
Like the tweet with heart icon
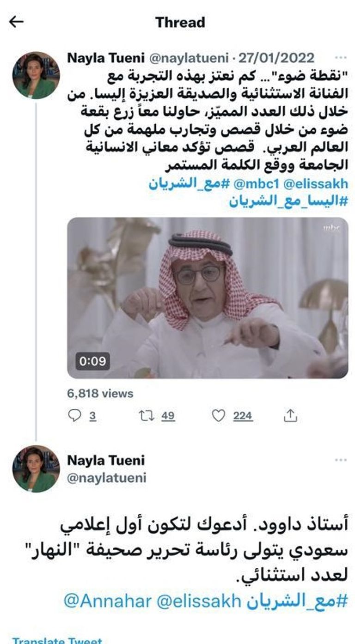(218, 416)
